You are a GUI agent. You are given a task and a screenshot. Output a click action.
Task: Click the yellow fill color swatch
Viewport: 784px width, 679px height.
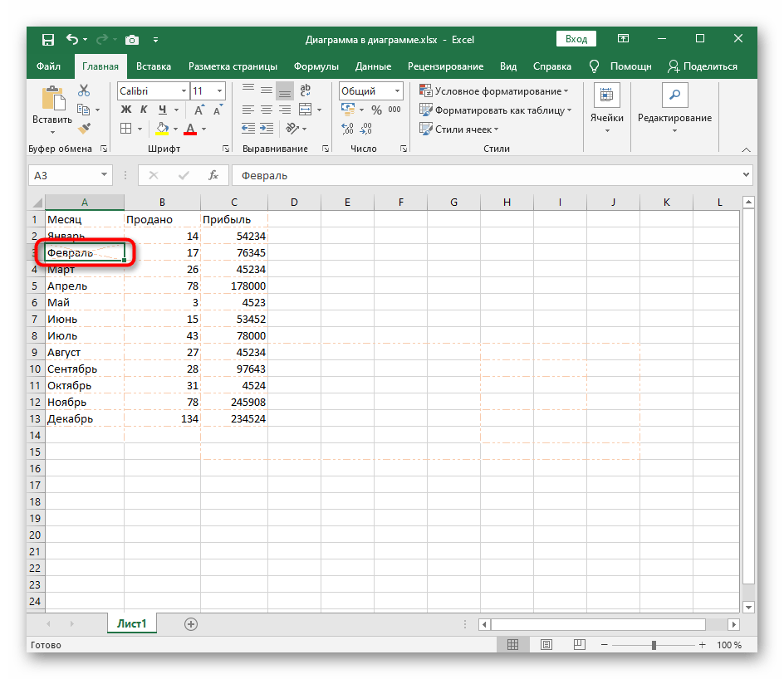(162, 129)
